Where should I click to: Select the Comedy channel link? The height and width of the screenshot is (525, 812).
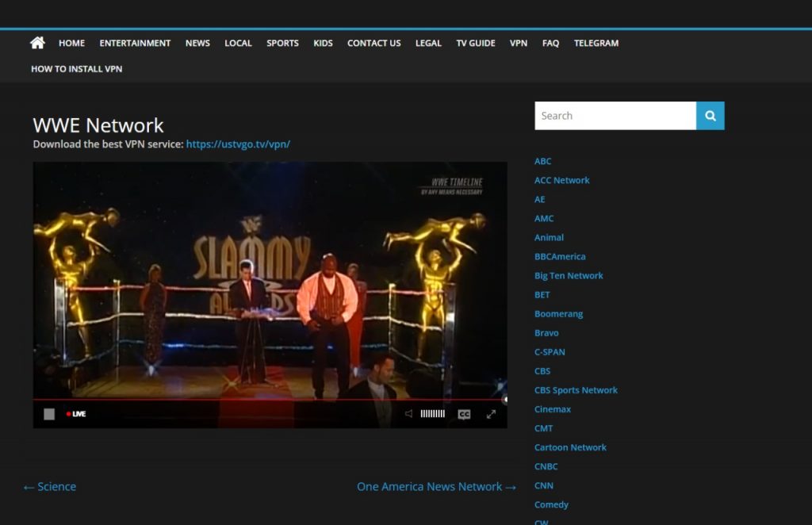551,504
